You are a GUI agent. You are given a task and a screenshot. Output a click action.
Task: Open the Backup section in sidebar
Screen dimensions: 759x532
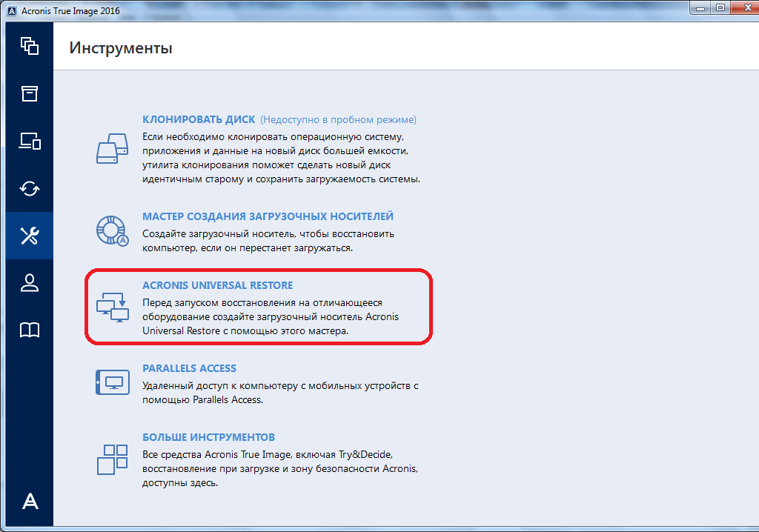pyautogui.click(x=30, y=46)
